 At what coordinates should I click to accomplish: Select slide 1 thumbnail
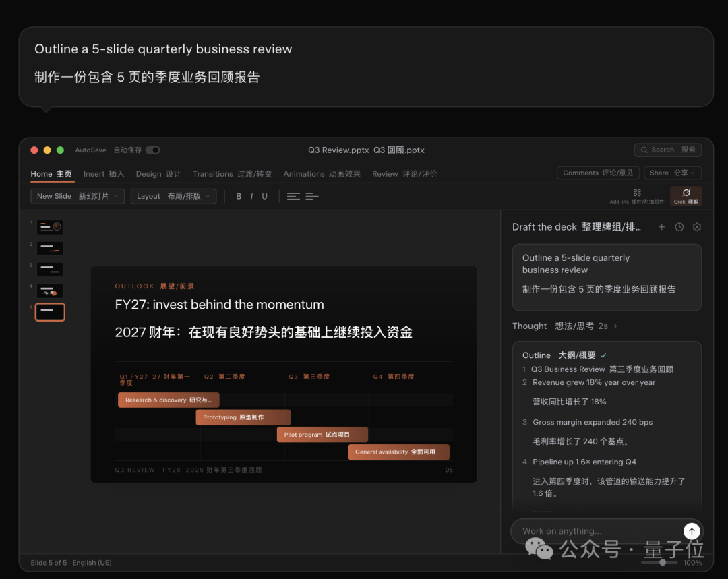[x=50, y=227]
